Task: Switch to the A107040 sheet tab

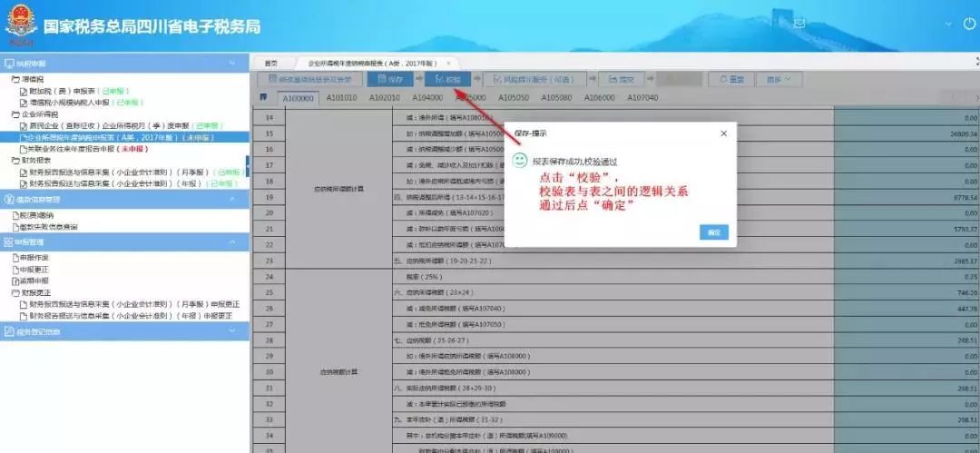Action: point(642,97)
